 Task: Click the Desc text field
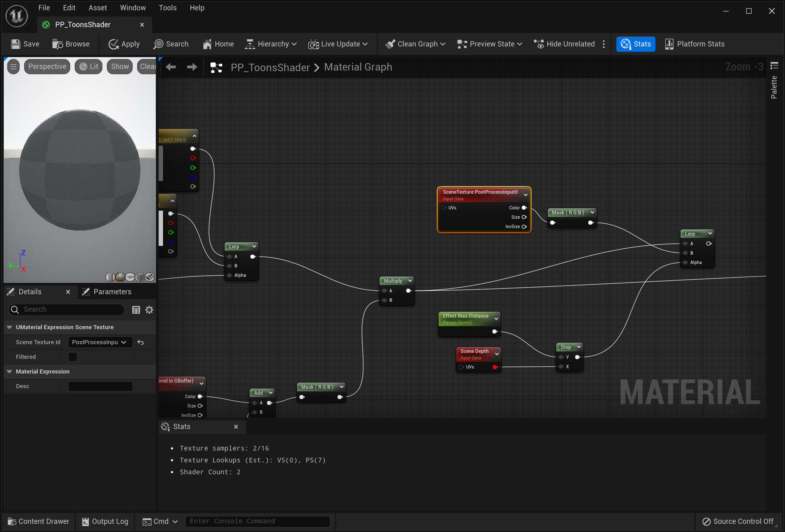click(x=100, y=386)
